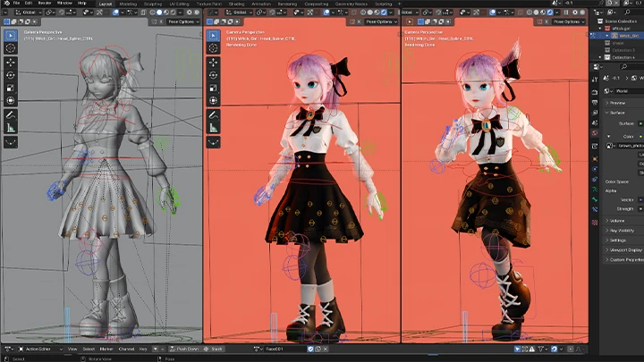Open the Scene properties tab

click(x=595, y=122)
